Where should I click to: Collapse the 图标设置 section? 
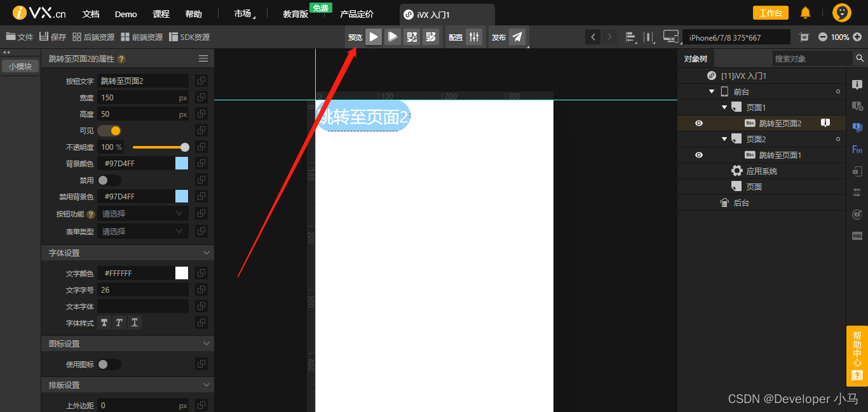tap(206, 343)
